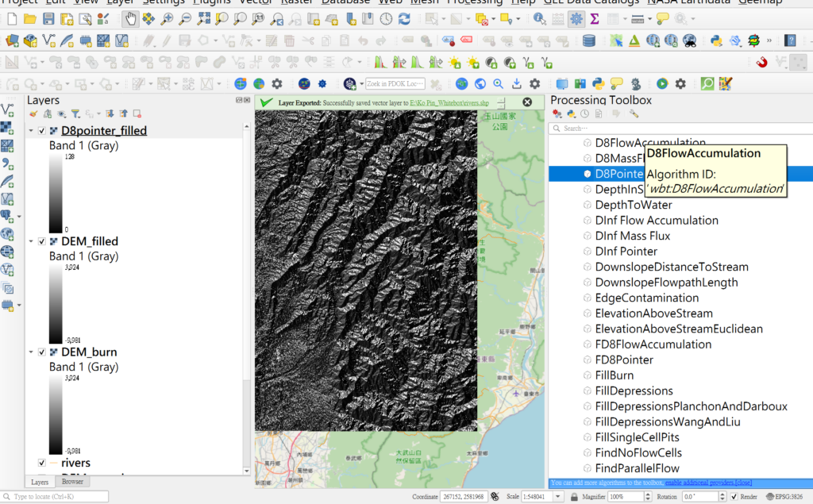Image resolution: width=813 pixels, height=504 pixels.
Task: Open the Statistical Summary sigma icon
Action: click(594, 18)
